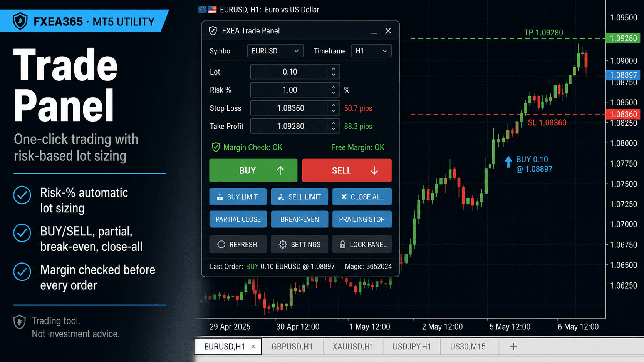Click the 'EURUSD, H1: Euro vs US Dollar' title

[x=270, y=10]
